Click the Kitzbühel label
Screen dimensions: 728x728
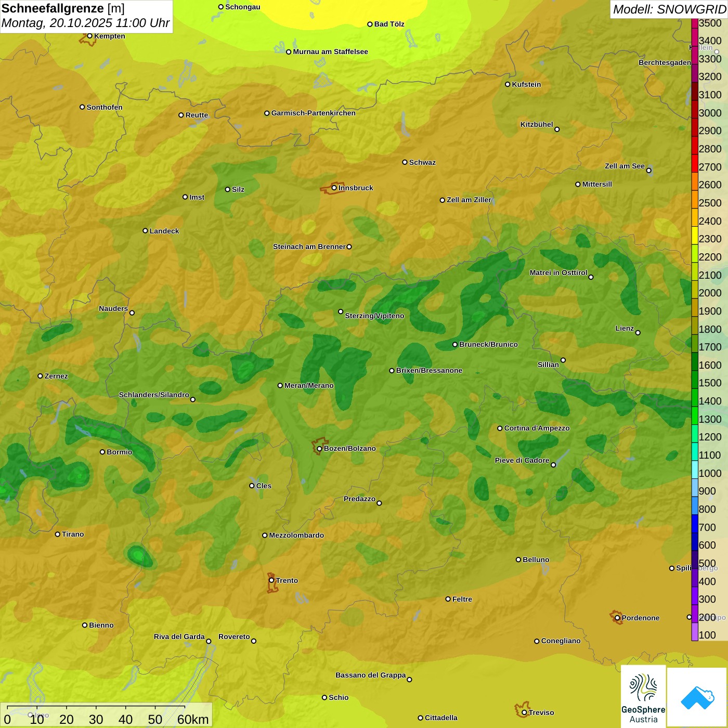click(537, 124)
